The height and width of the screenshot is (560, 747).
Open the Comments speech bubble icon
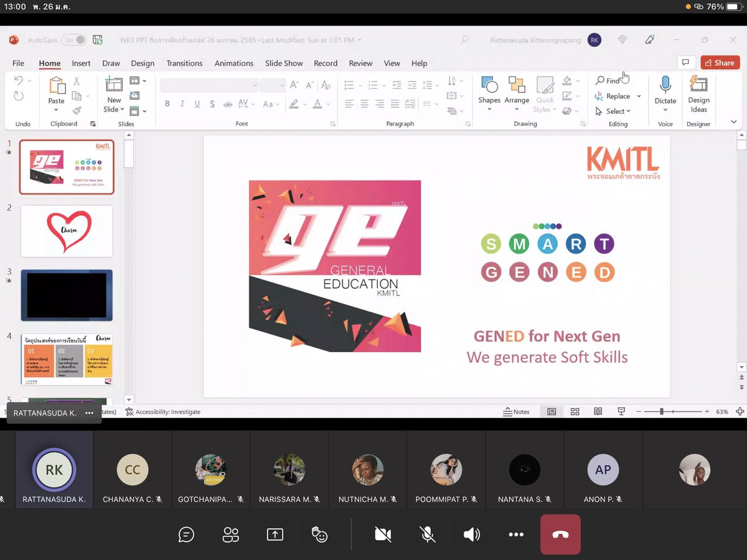click(x=685, y=62)
